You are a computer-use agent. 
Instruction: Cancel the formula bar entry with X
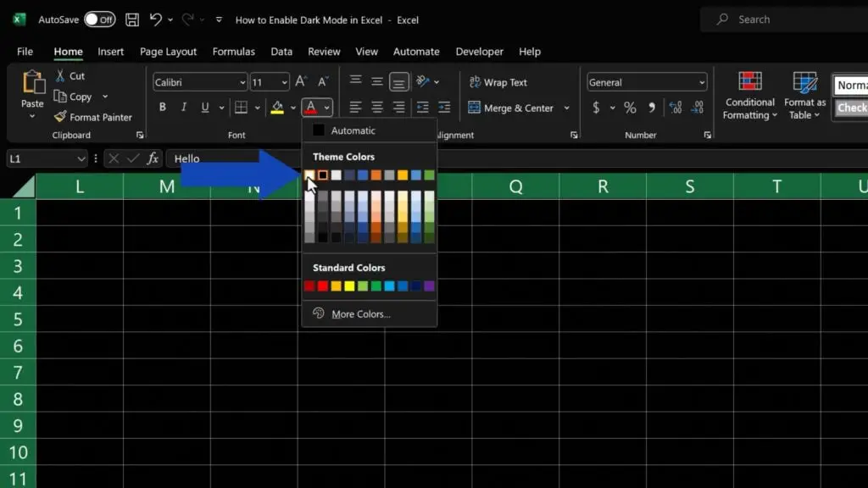tap(114, 158)
